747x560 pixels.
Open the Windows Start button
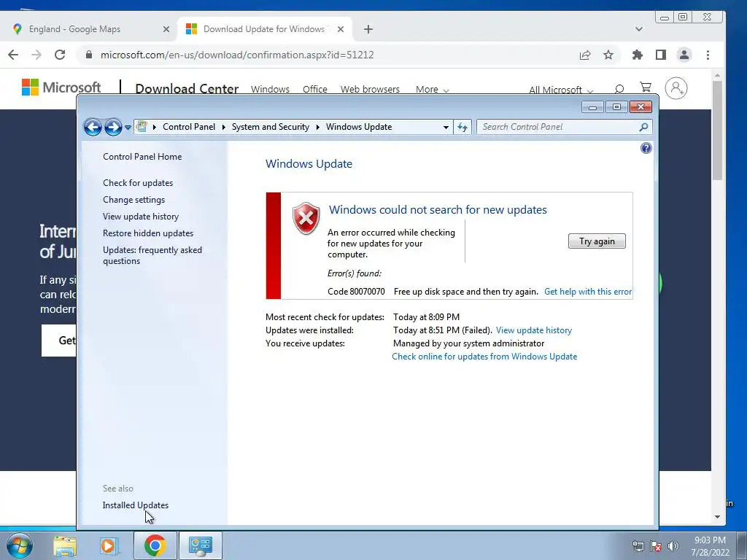[20, 545]
